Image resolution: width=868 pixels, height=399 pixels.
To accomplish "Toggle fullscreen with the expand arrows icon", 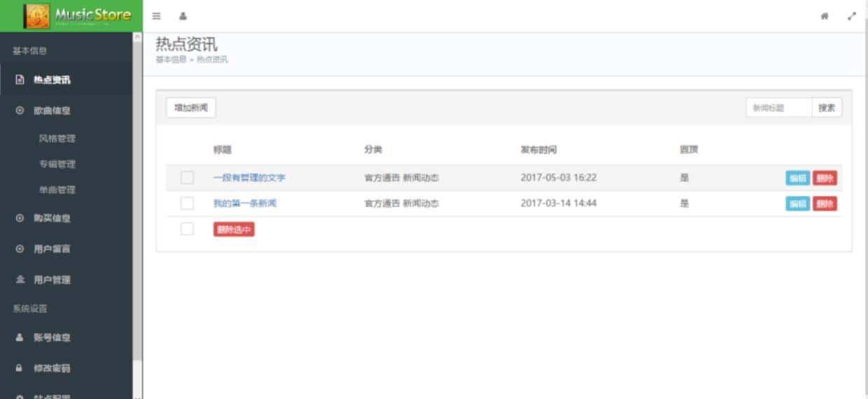I will (852, 15).
